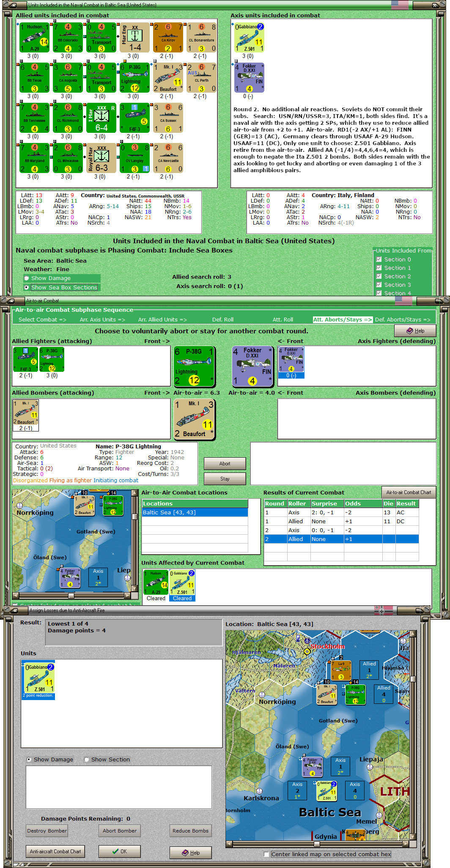The height and width of the screenshot is (868, 450).
Task: Click the Stockholm city marker
Action: [307, 651]
